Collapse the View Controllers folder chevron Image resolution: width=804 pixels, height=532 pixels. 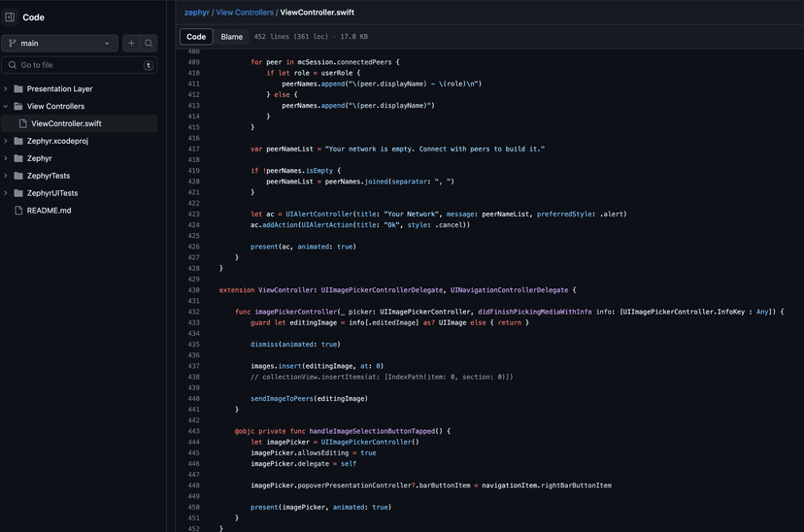pyautogui.click(x=6, y=106)
